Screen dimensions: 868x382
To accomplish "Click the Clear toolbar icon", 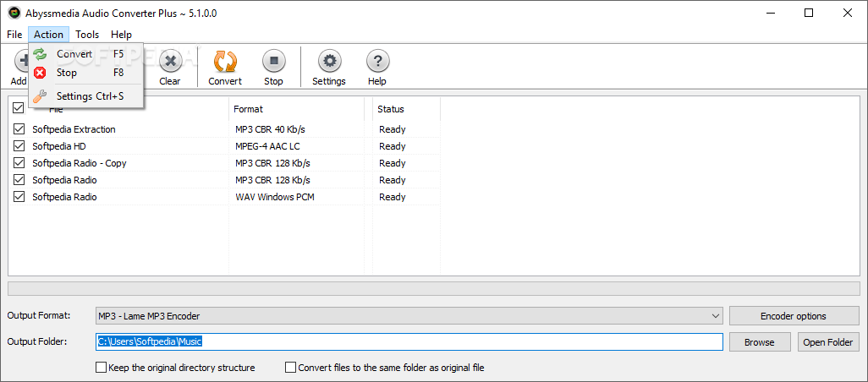I will click(170, 61).
